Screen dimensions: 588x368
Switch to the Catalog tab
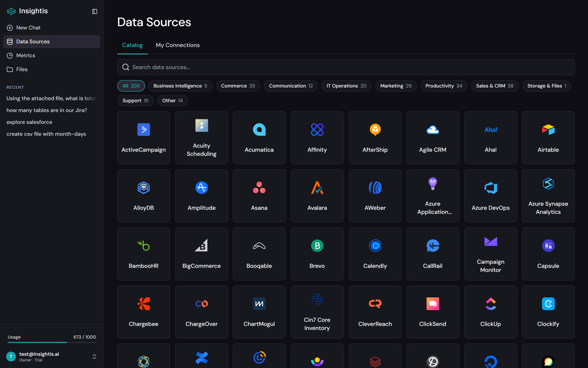[132, 45]
